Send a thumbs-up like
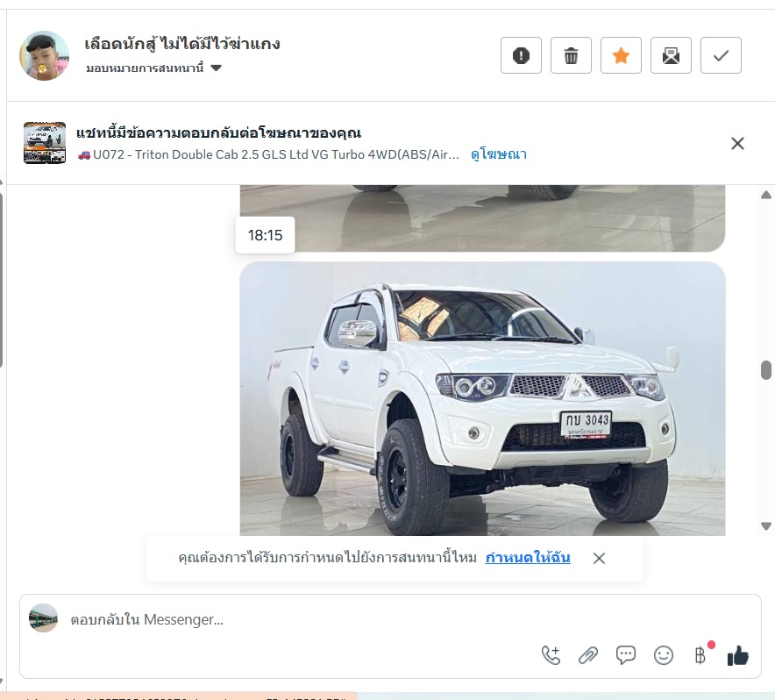775x700 pixels. (738, 655)
